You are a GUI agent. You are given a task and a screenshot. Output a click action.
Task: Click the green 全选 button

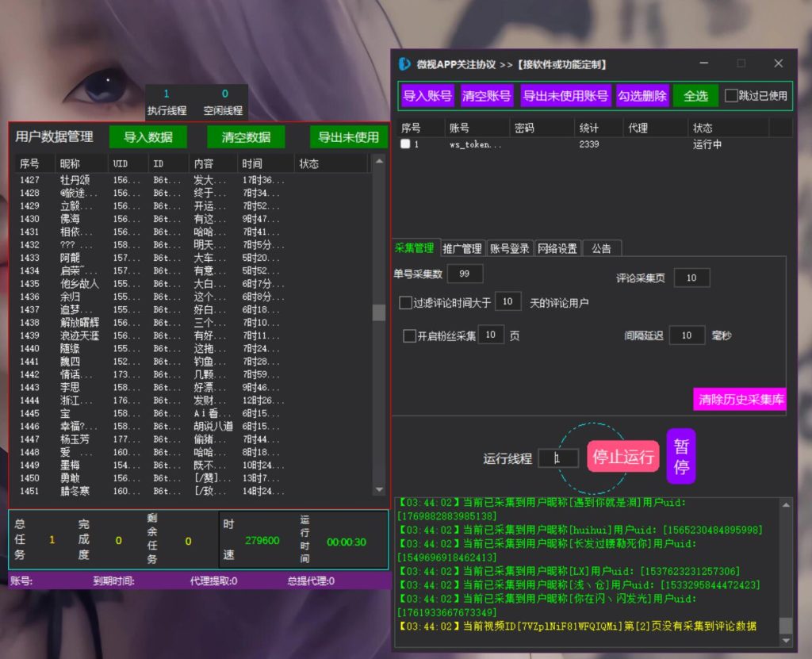[x=695, y=96]
